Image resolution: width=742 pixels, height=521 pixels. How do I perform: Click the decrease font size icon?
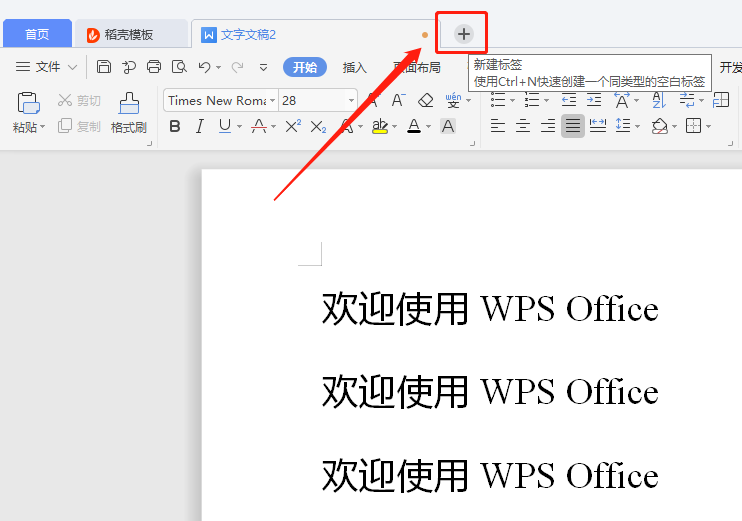coord(398,100)
